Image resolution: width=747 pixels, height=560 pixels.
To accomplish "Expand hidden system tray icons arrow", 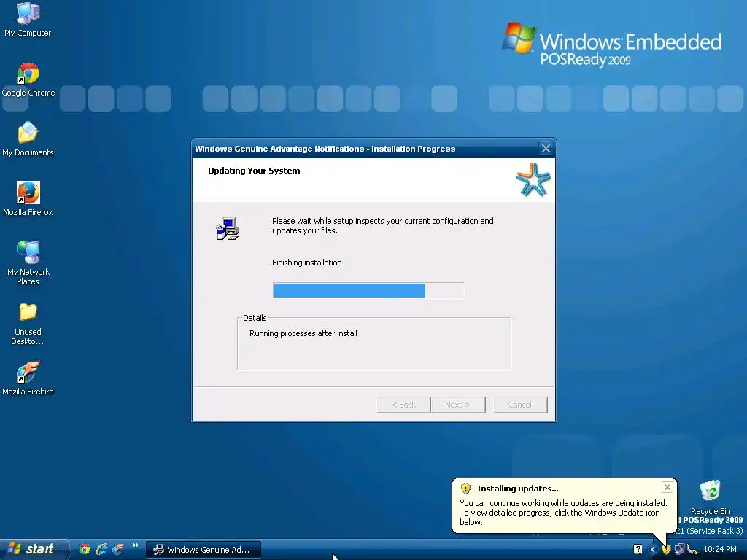I will pos(653,550).
